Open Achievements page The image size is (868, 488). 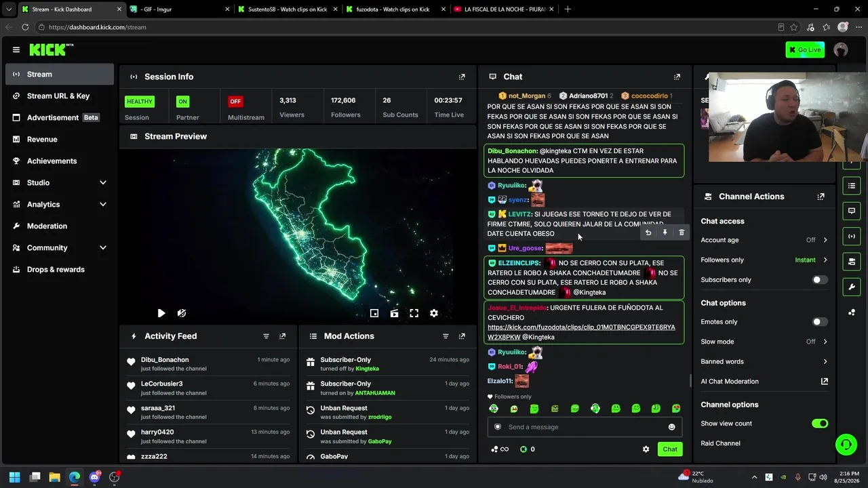(60, 161)
